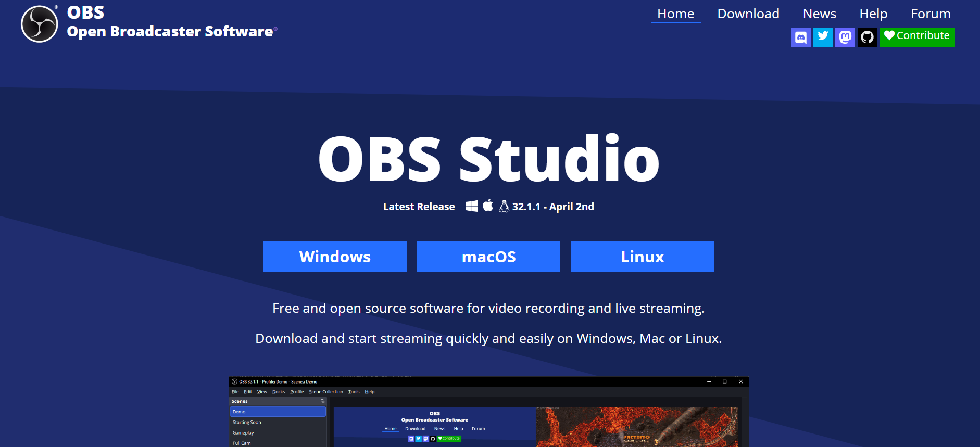The image size is (980, 447).
Task: Open the Twitter bird icon link
Action: (823, 37)
